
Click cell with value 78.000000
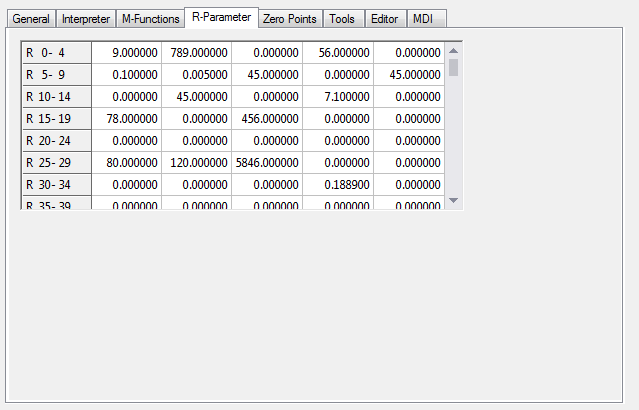pos(127,119)
